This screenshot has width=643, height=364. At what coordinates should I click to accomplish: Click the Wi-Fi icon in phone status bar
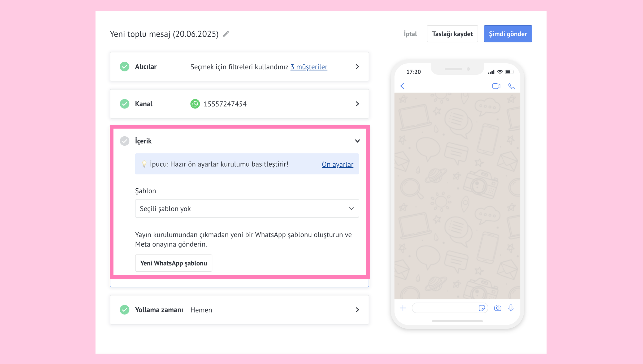click(x=500, y=72)
